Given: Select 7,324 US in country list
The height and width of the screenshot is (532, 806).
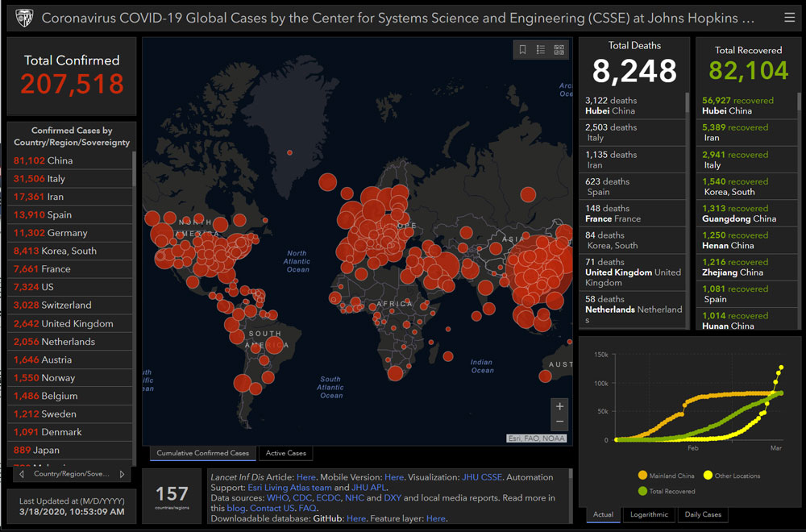Looking at the screenshot, I should (x=70, y=287).
